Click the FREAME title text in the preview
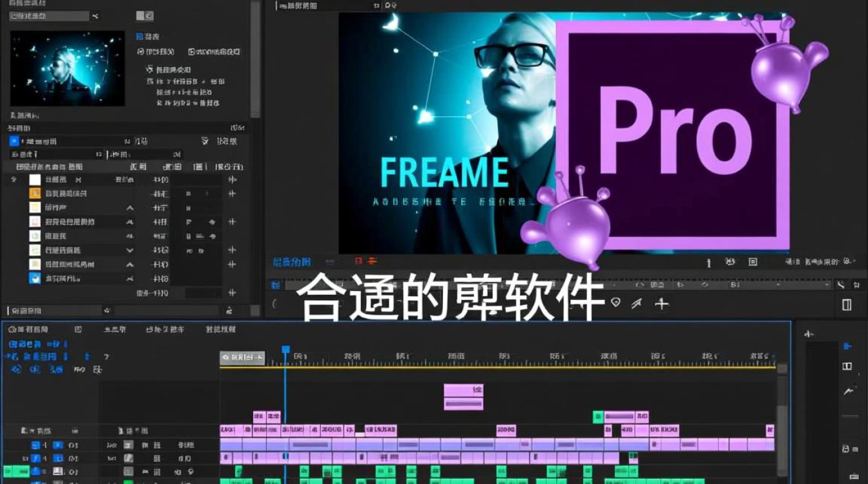The image size is (868, 484). [444, 172]
